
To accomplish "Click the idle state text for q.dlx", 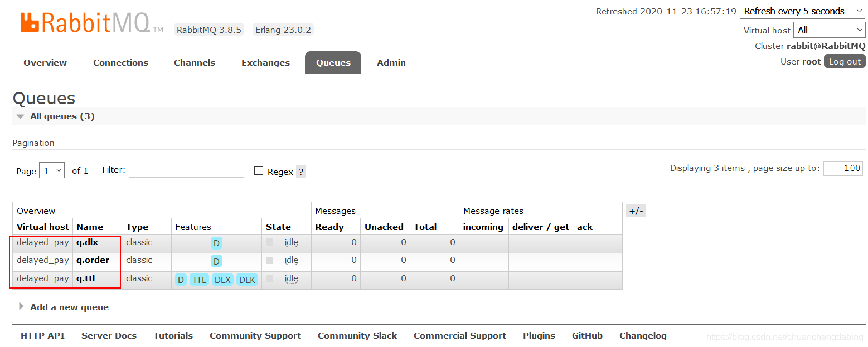I will click(x=291, y=242).
